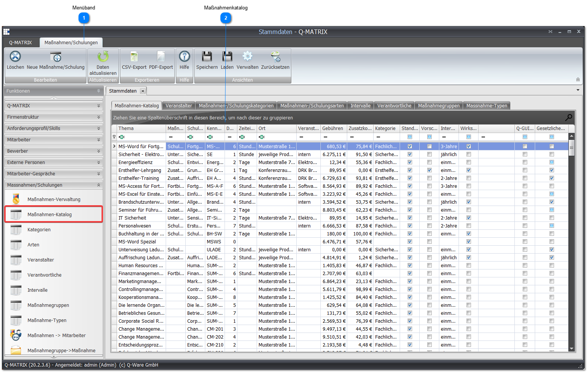Toggle Wirks checkbox for Sicherheit - Elektro row
588x373 pixels.
469,154
